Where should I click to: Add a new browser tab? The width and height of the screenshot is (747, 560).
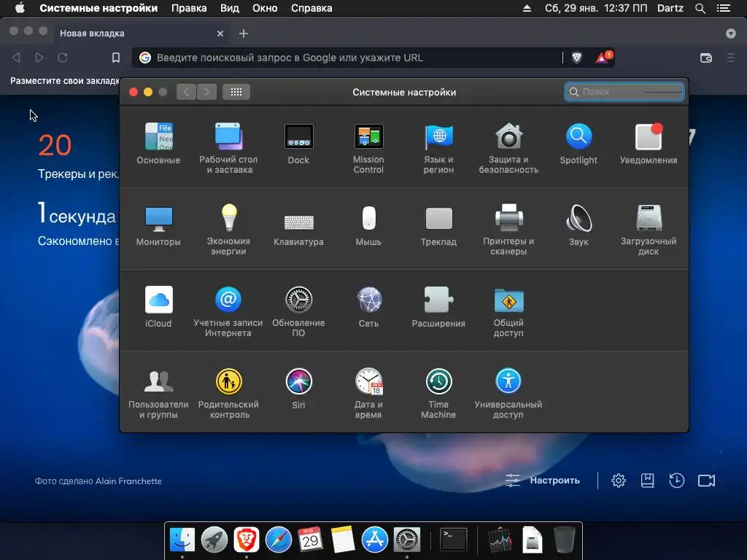pyautogui.click(x=244, y=34)
